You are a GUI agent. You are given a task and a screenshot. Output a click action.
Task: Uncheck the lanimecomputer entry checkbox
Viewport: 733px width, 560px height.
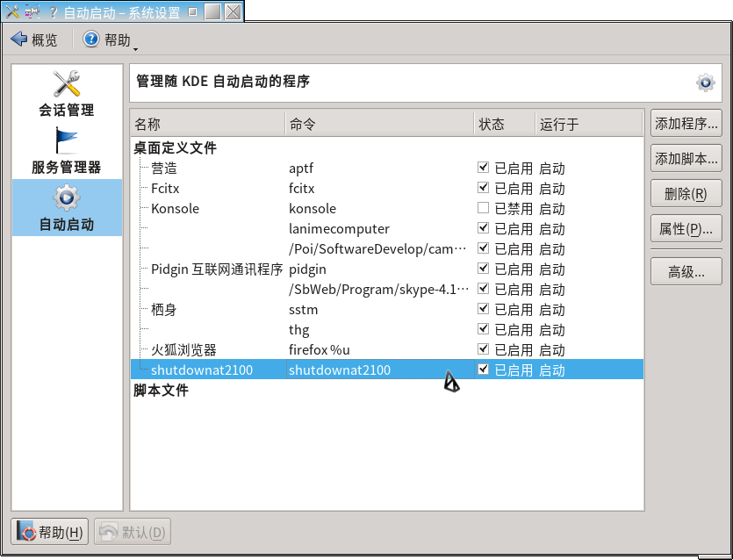483,227
